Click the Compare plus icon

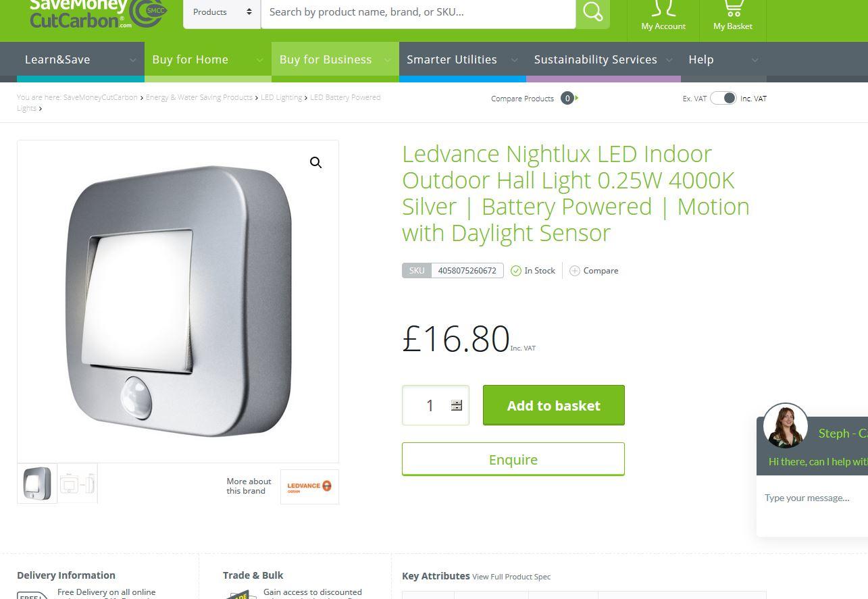(575, 271)
